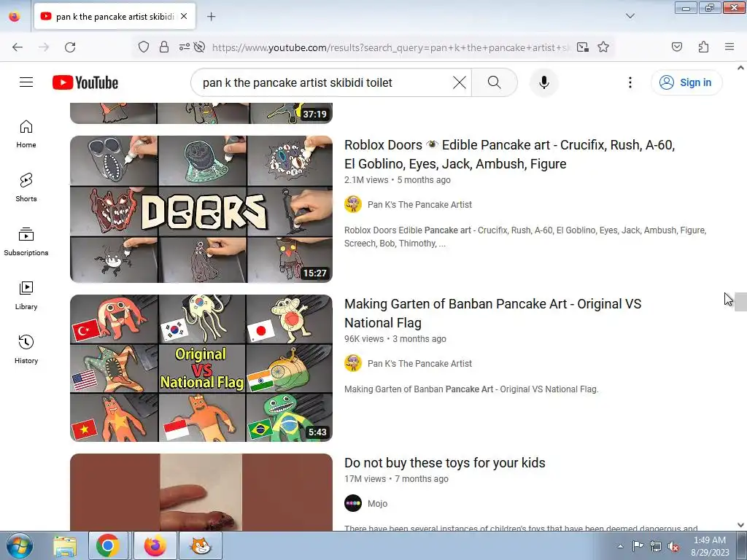
Task: Show hidden system tray icons arrow
Action: 620,546
